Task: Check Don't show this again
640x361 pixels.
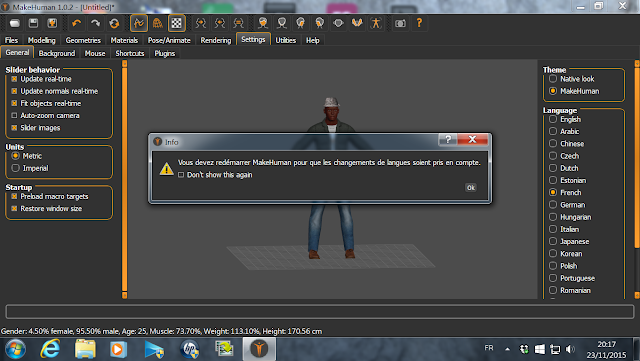Action: [x=181, y=175]
